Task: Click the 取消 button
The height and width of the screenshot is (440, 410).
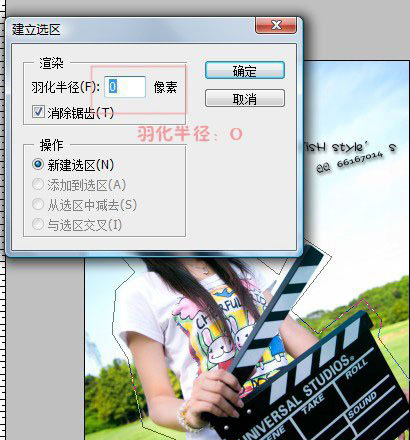Action: [245, 98]
